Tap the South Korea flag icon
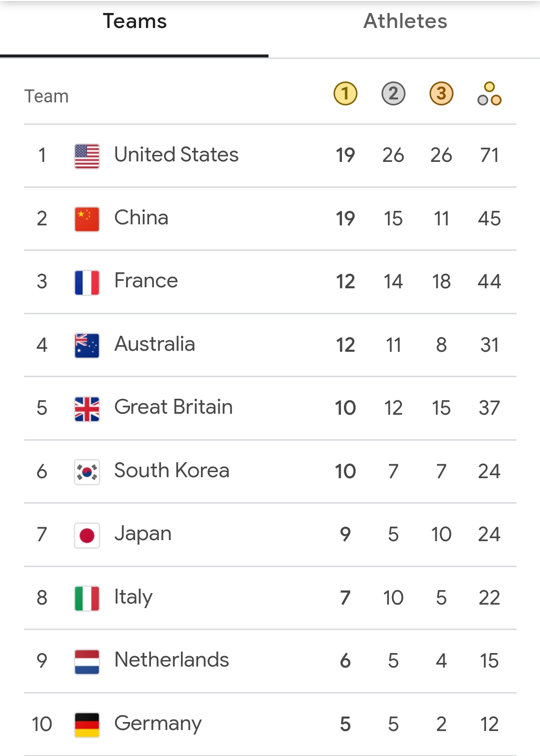The height and width of the screenshot is (756, 540). point(87,472)
